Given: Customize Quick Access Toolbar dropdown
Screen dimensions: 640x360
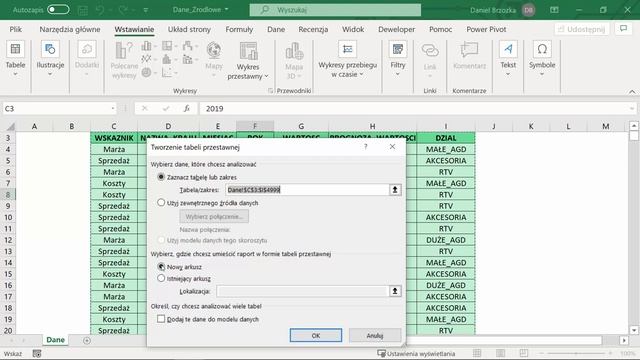Looking at the screenshot, I should tap(146, 10).
